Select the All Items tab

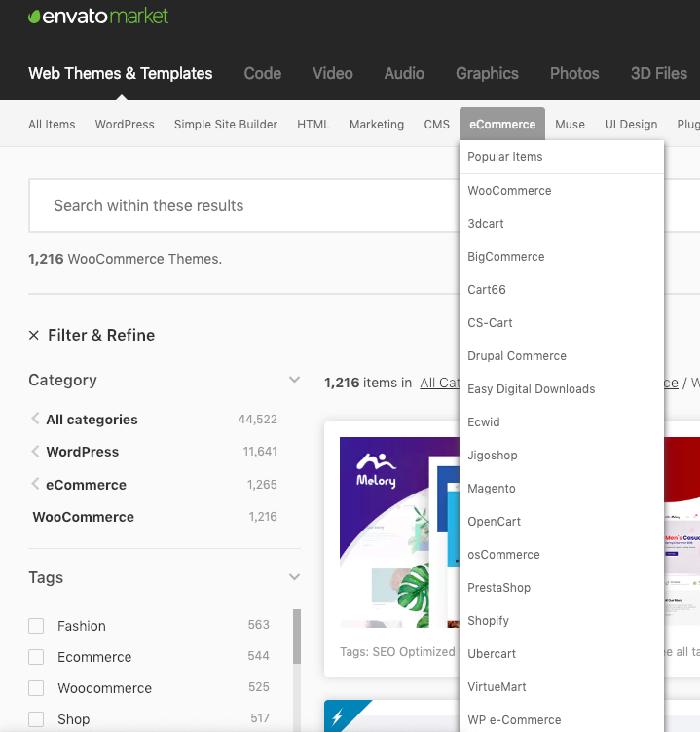click(52, 125)
